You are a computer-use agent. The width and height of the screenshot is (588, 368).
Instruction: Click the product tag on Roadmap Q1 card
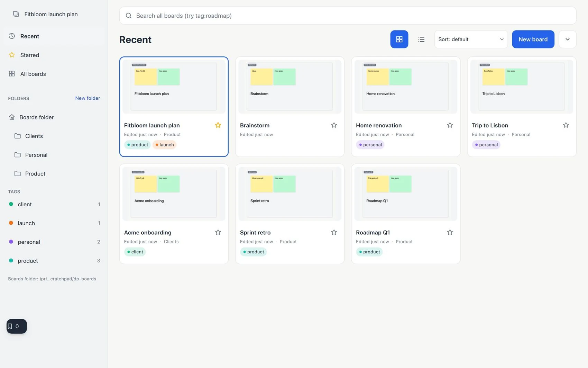369,252
